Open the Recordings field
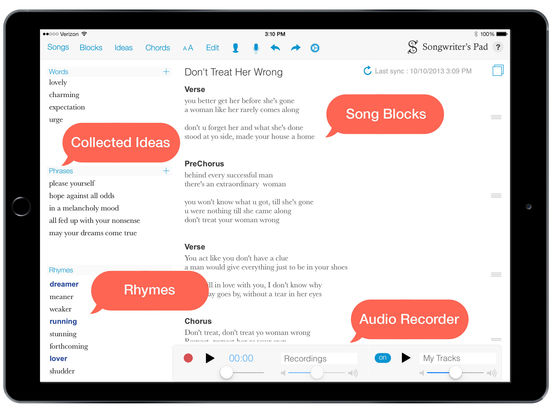 tap(319, 358)
